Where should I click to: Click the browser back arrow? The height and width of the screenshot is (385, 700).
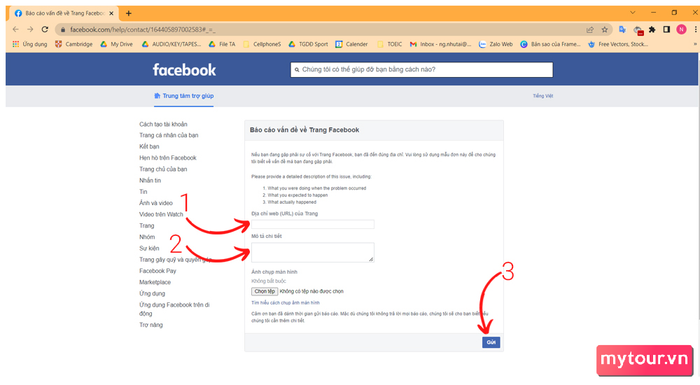[16, 29]
